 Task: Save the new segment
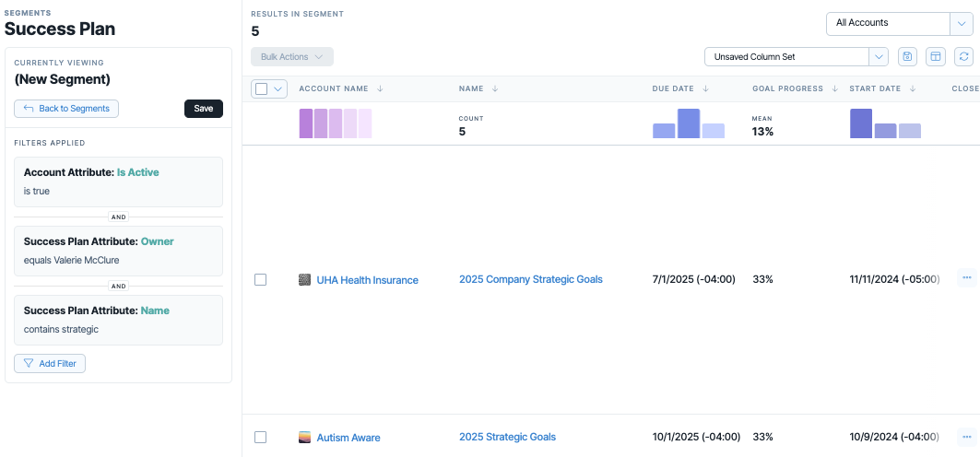point(204,108)
